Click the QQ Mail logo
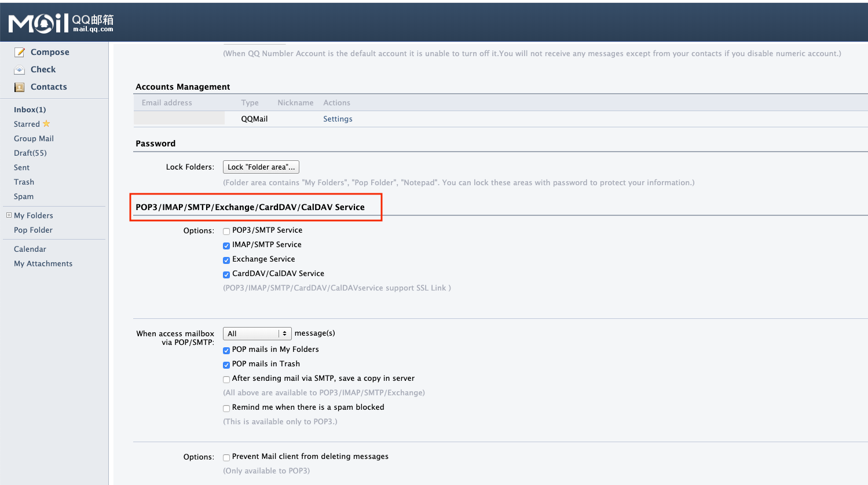 61,23
